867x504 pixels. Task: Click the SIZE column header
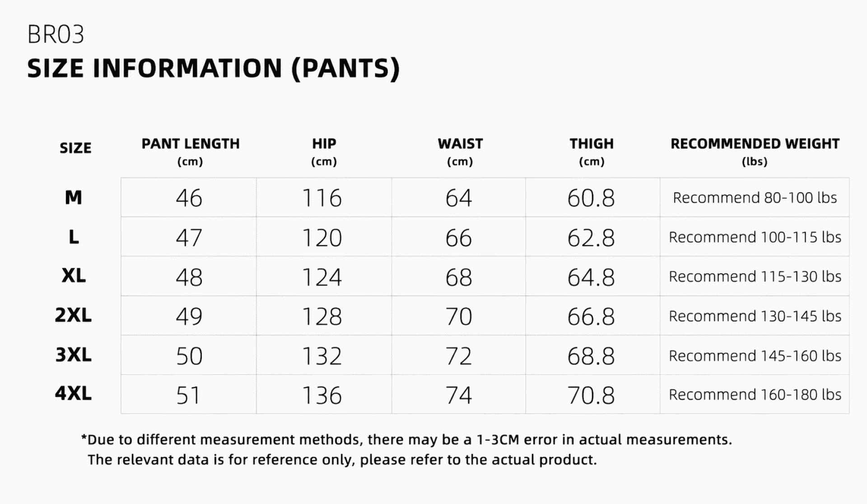coord(75,148)
